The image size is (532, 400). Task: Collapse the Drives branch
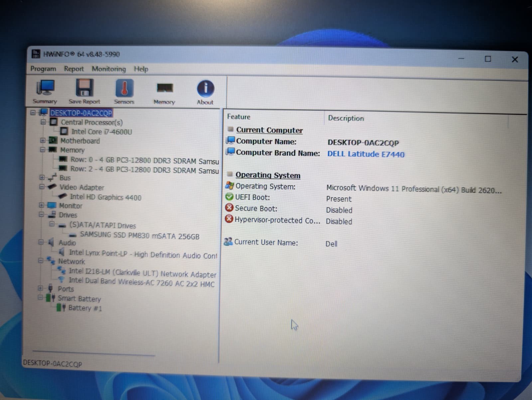click(42, 214)
